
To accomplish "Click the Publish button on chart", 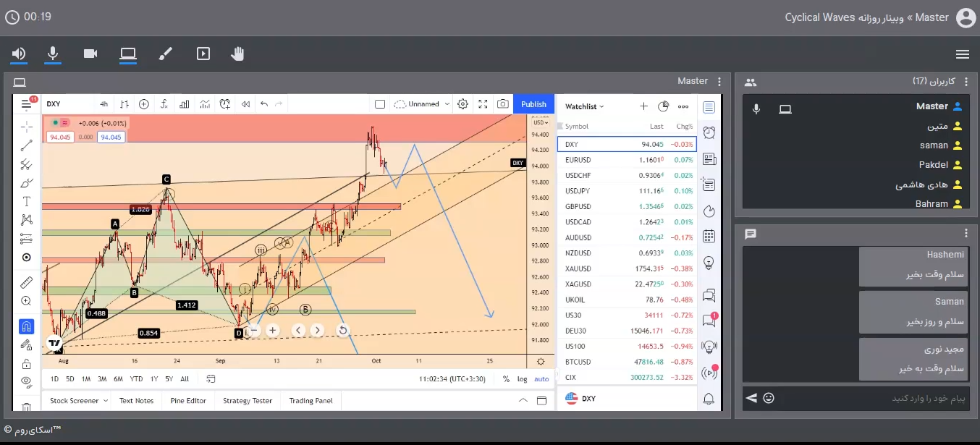I will [x=533, y=104].
